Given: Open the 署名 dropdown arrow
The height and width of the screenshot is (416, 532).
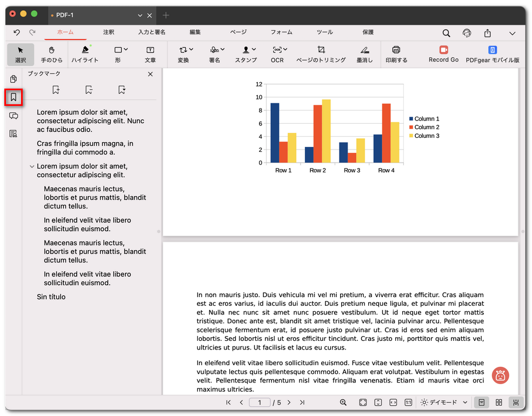Looking at the screenshot, I should click(x=223, y=50).
